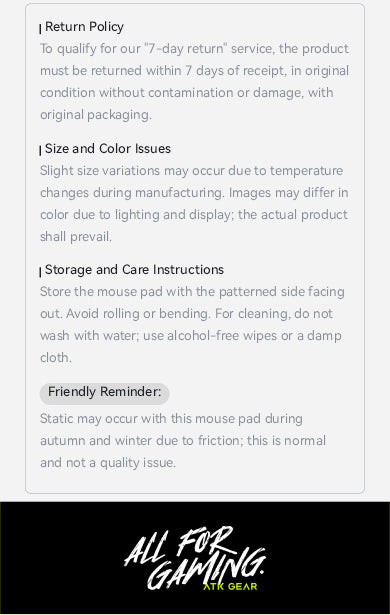
Task: Click the 7-day return policy paragraph
Action: [x=195, y=82]
